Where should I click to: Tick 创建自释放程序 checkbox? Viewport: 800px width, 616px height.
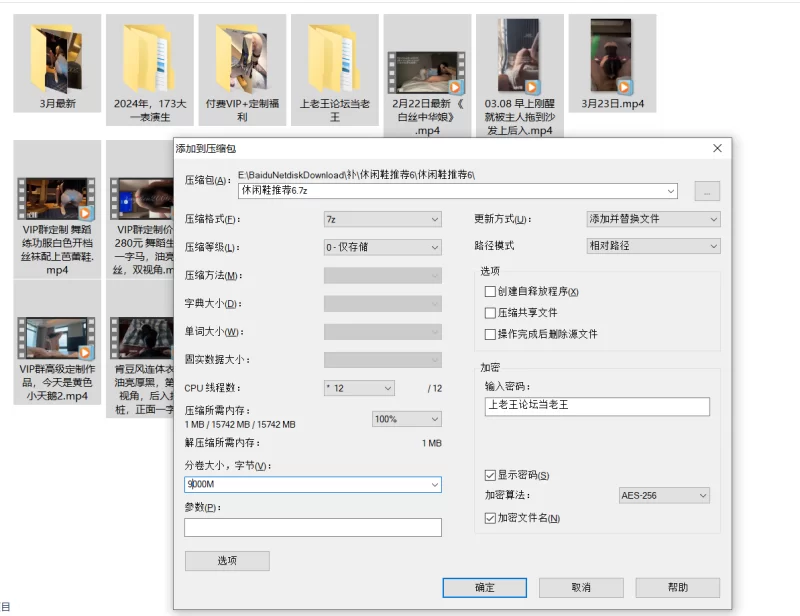pyautogui.click(x=490, y=291)
